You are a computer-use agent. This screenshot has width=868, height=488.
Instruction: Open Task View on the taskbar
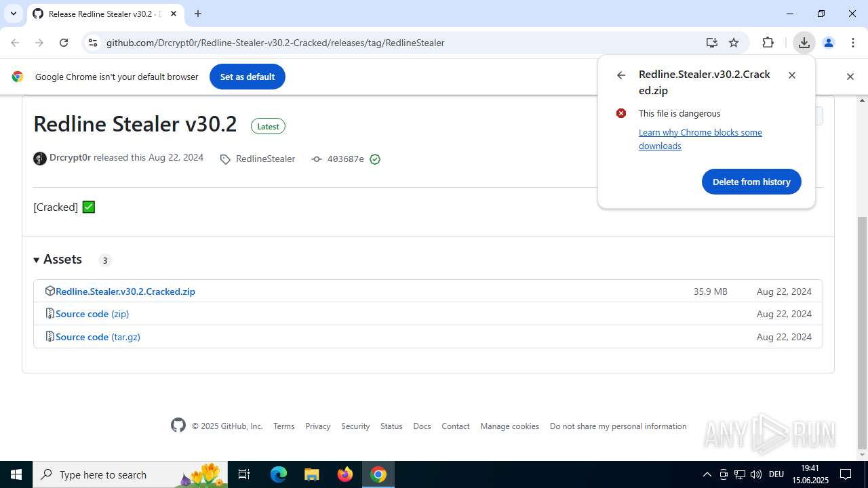(x=244, y=474)
